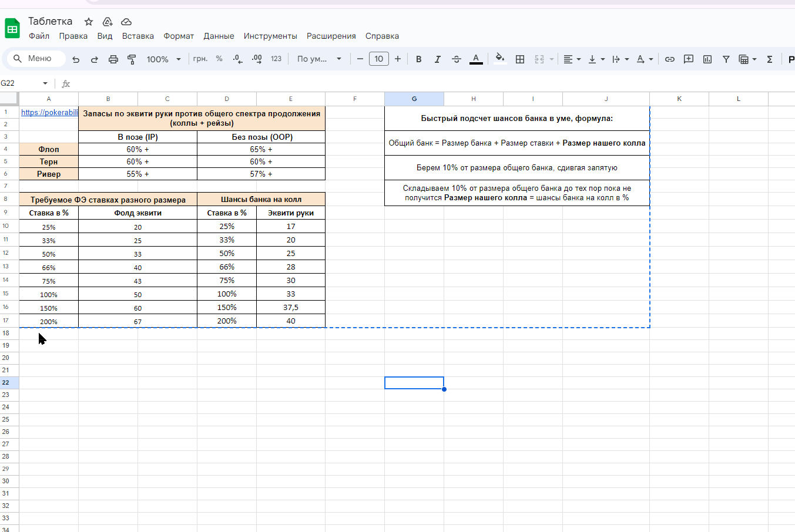Viewport: 795px width, 532px height.
Task: Apply грн. currency format
Action: tap(200, 59)
